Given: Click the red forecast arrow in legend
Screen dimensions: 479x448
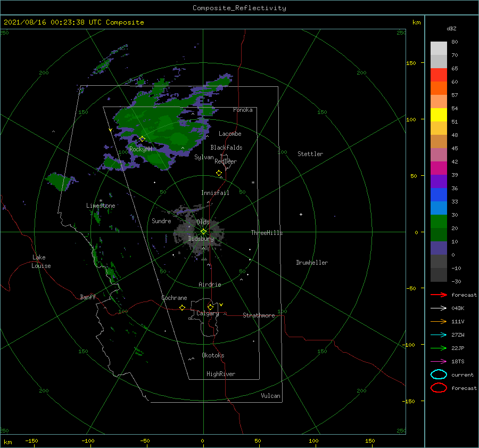Looking at the screenshot, I should tap(439, 295).
